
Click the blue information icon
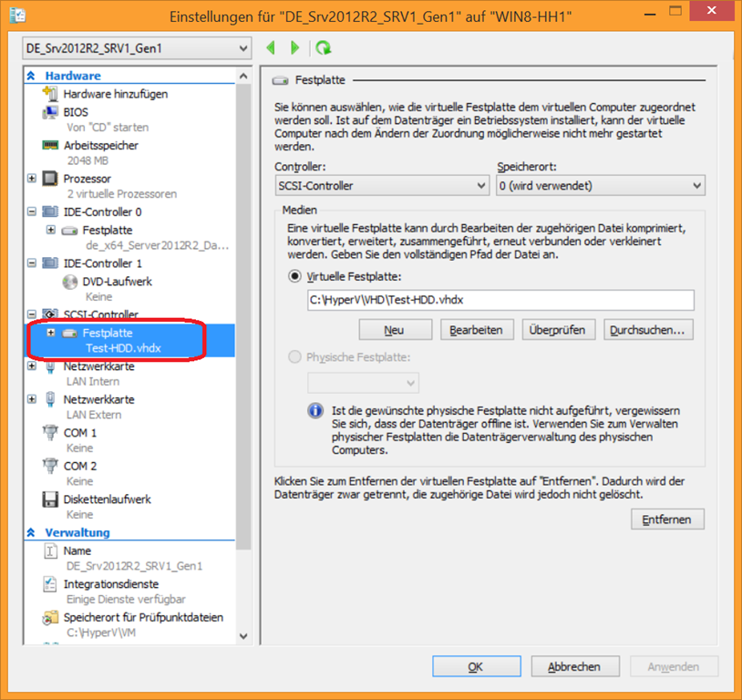point(315,410)
